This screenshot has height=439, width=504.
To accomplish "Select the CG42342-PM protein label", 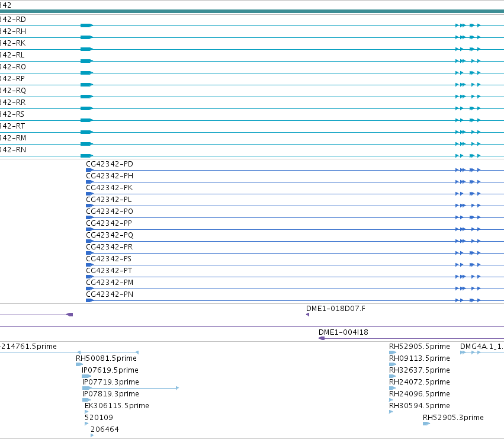I will 110,283.
